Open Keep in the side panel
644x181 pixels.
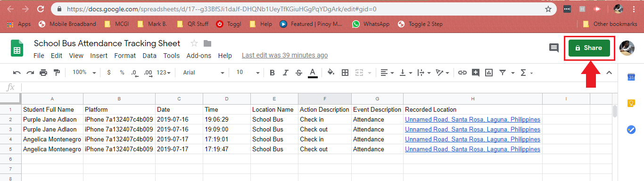[x=631, y=104]
